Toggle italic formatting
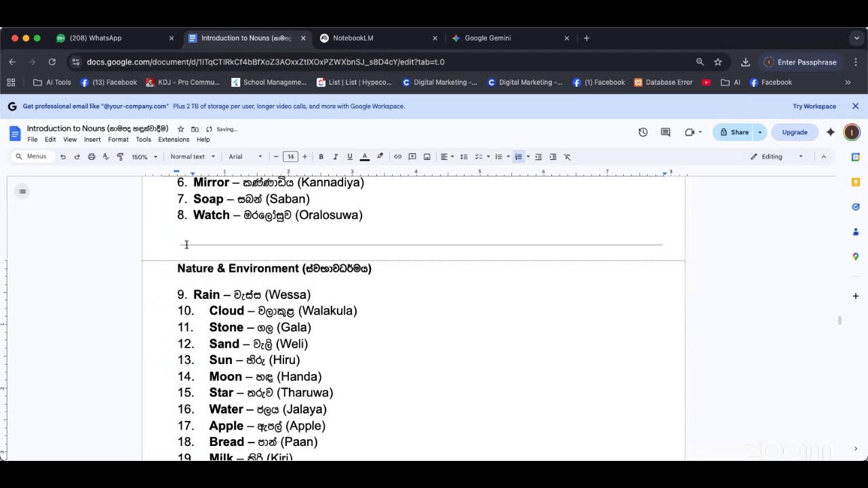Screen dimensions: 868x488 (x=335, y=157)
